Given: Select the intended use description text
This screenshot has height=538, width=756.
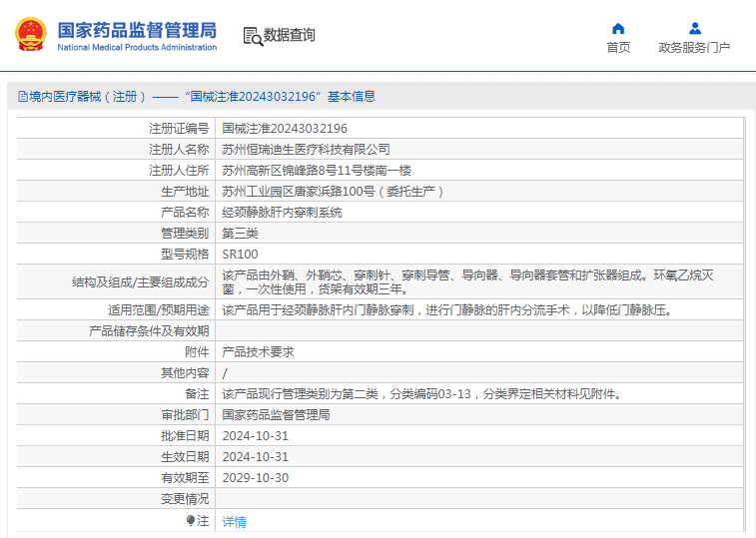Looking at the screenshot, I should click(447, 310).
